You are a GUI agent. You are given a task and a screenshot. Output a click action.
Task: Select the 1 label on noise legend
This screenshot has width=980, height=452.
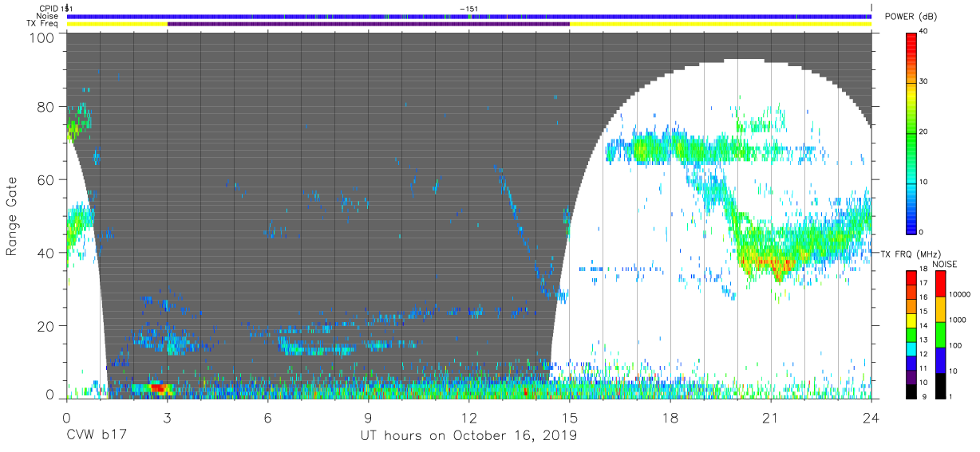[950, 396]
